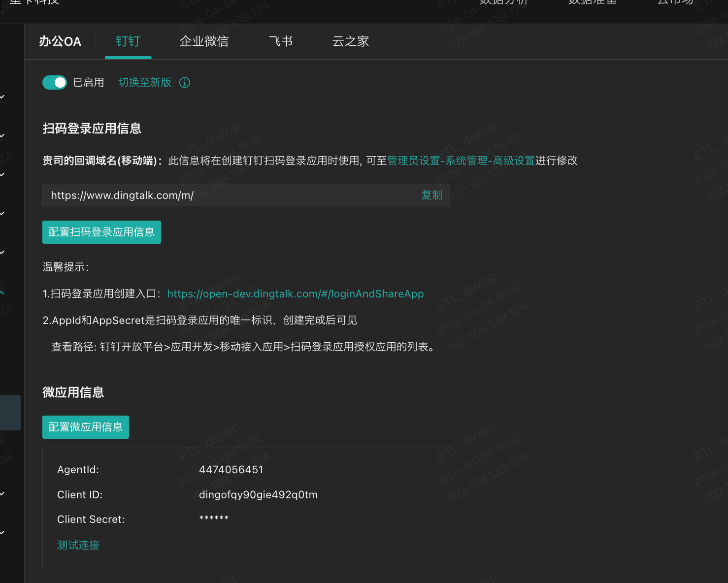Screen dimensions: 728x583
Task: Click the 配置微应用信息 button
Action: pos(86,427)
